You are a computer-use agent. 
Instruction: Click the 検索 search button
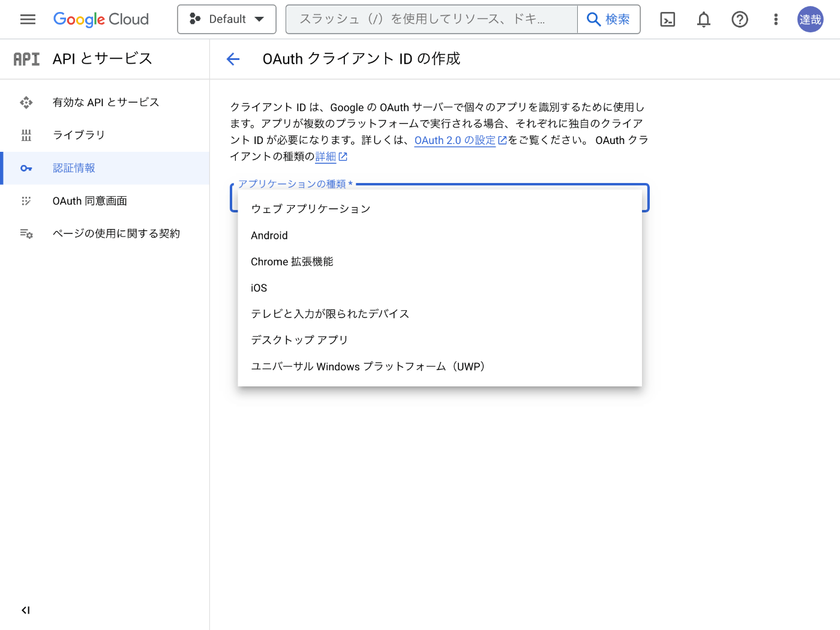[608, 19]
